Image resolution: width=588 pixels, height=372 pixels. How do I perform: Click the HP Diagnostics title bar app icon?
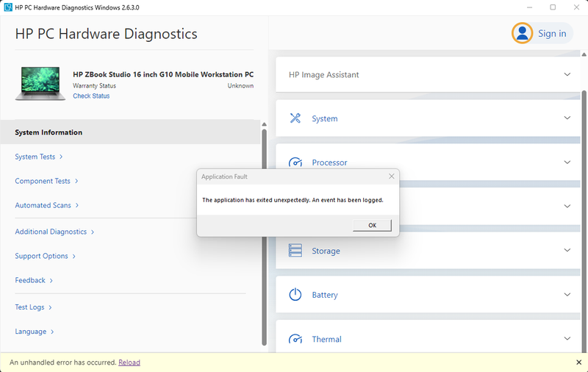click(x=8, y=7)
